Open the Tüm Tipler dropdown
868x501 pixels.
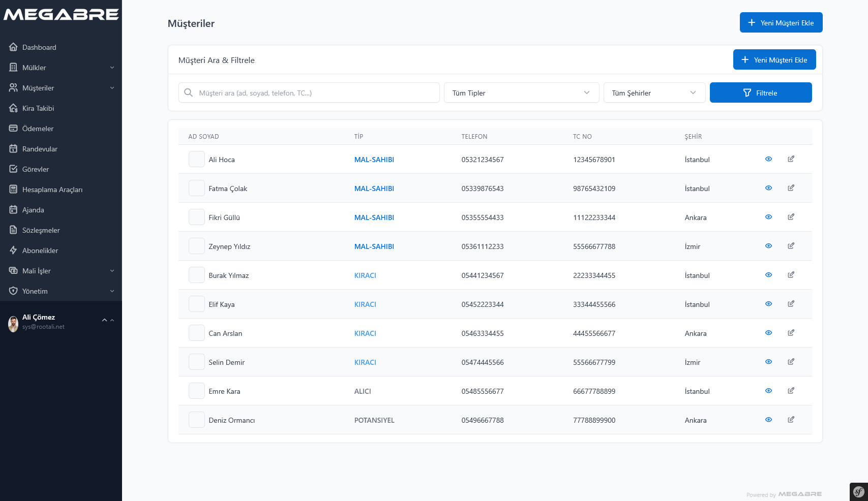521,93
